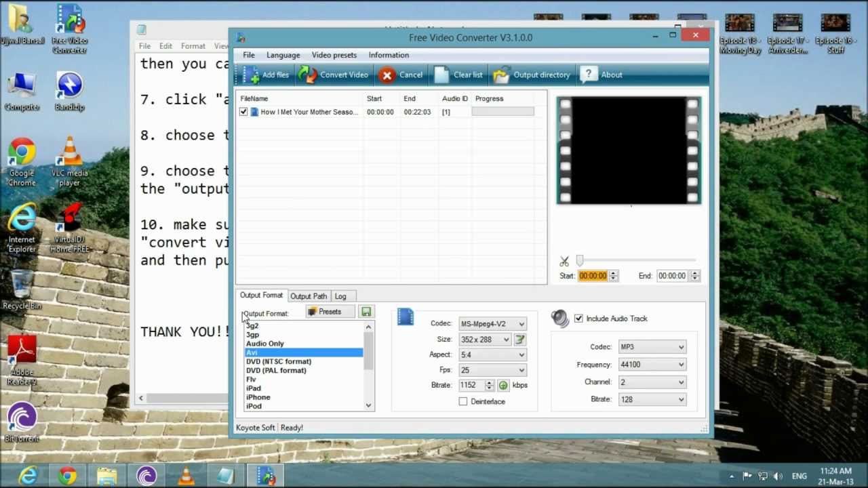Click the green bitrate calculator icon
The image size is (868, 488).
coord(503,385)
